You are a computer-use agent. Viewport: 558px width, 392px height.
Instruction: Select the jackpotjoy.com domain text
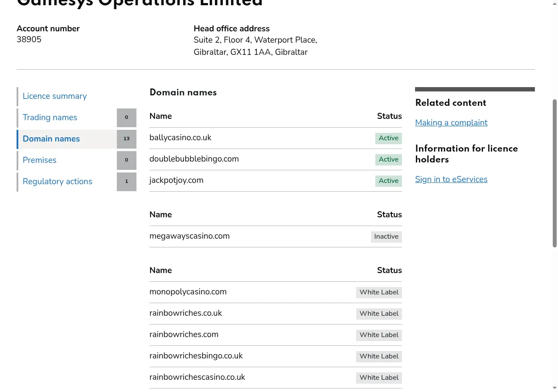176,180
